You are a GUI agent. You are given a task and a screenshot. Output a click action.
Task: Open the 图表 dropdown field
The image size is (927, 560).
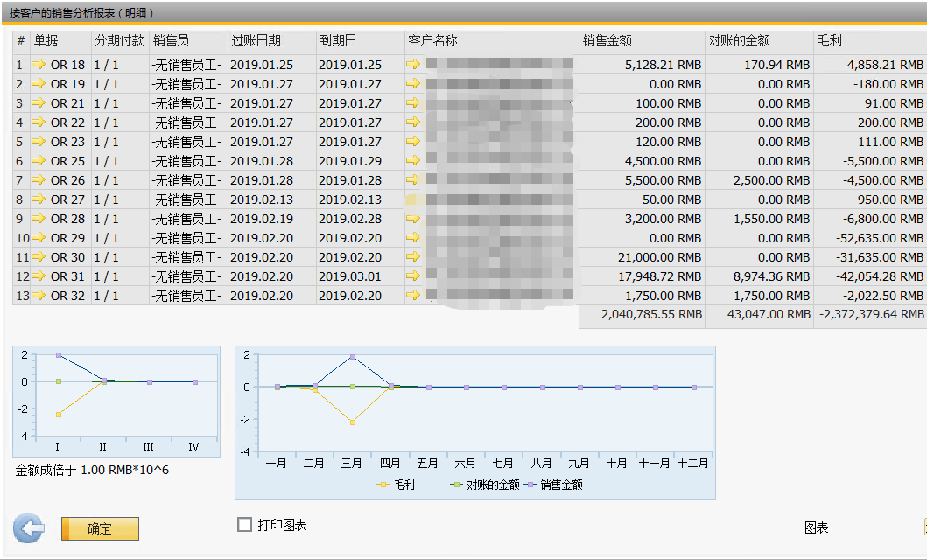coord(865,528)
